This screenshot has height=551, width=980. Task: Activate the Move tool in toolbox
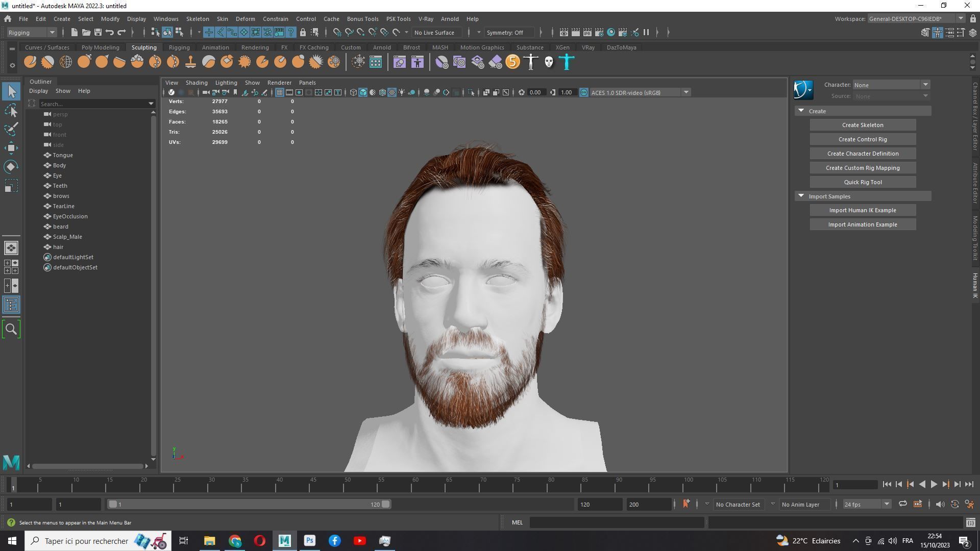(x=11, y=148)
